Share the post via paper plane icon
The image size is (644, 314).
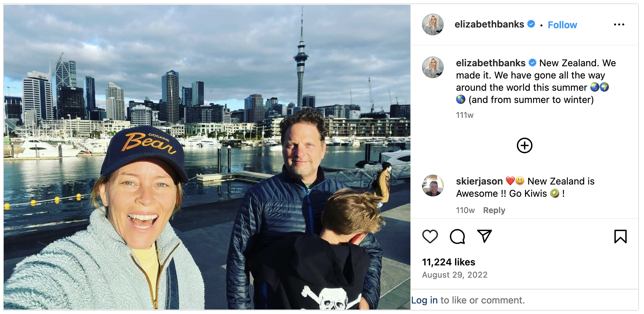[485, 236]
